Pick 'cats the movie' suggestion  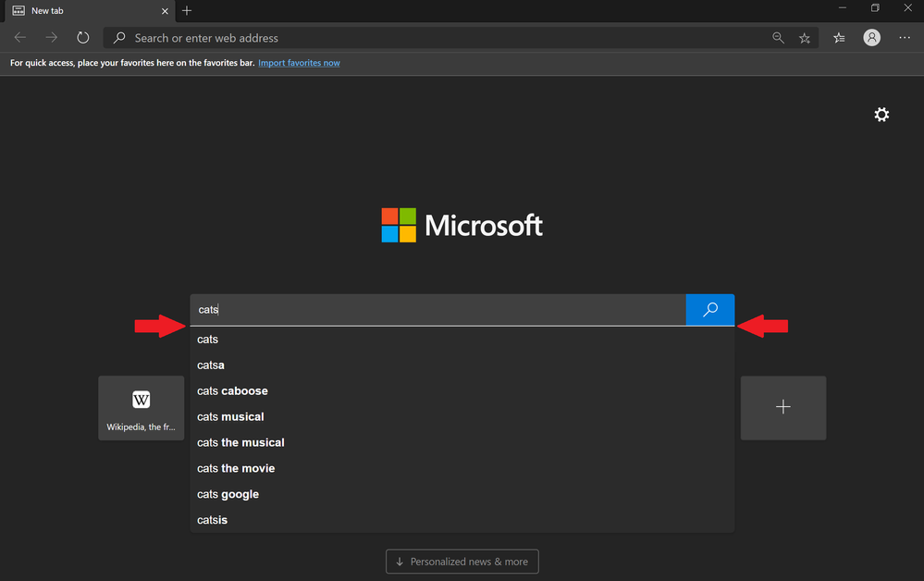[x=462, y=468]
